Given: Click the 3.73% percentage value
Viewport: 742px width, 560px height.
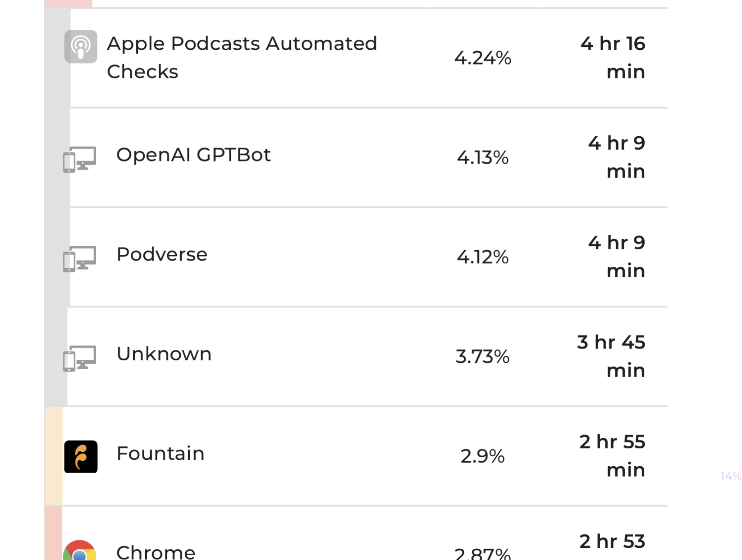Looking at the screenshot, I should click(x=482, y=357).
